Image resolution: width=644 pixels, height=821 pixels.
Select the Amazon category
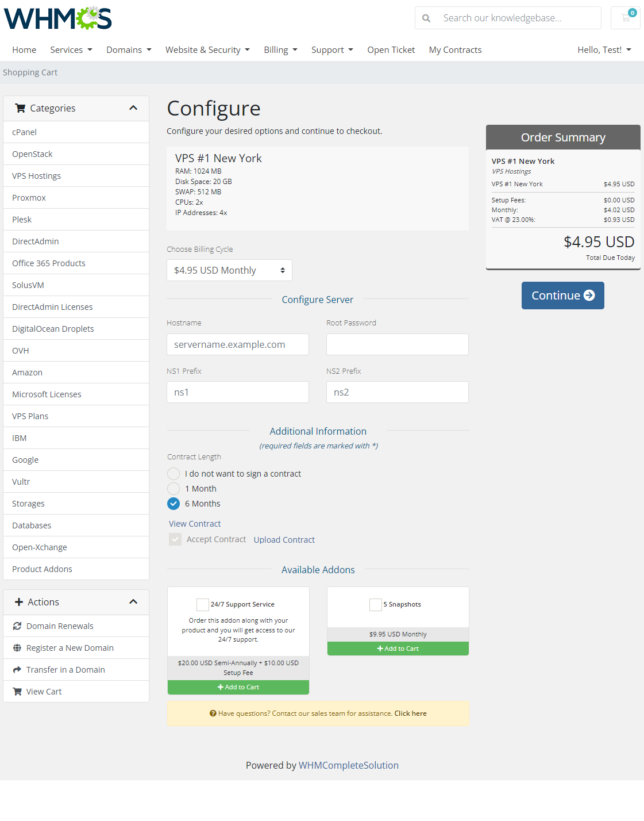(x=76, y=373)
